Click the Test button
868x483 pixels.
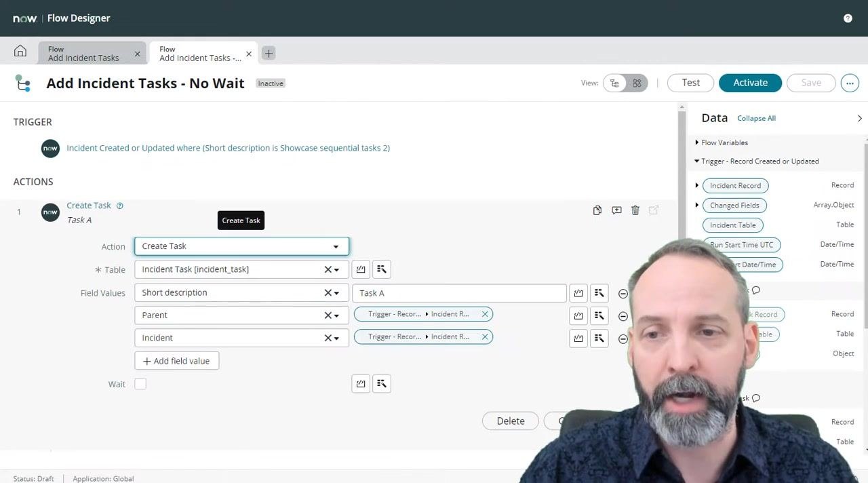(690, 83)
